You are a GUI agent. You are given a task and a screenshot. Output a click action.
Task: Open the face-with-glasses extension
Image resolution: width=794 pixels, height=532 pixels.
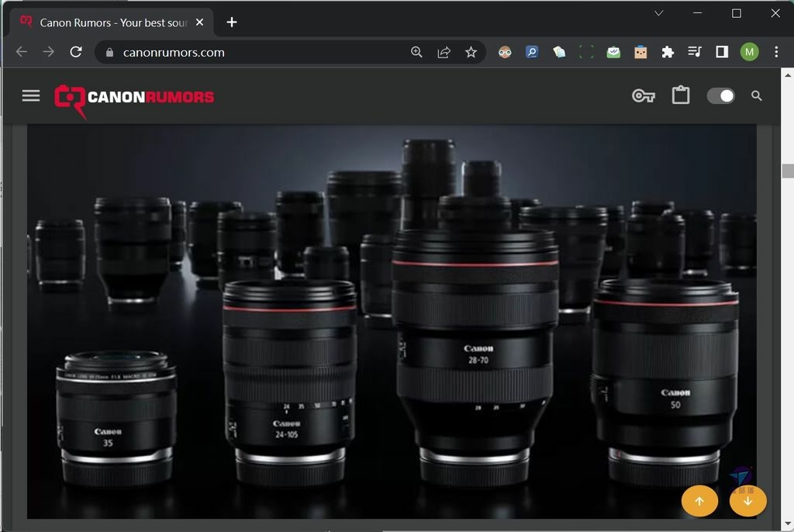click(505, 52)
